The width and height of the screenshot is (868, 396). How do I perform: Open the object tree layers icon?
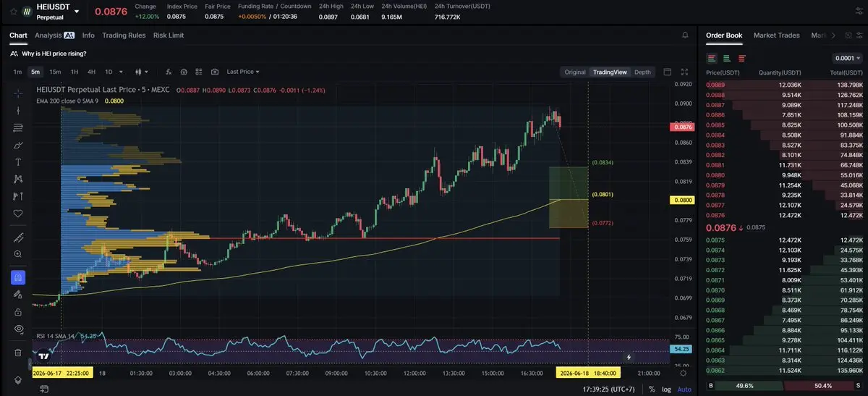[x=18, y=380]
